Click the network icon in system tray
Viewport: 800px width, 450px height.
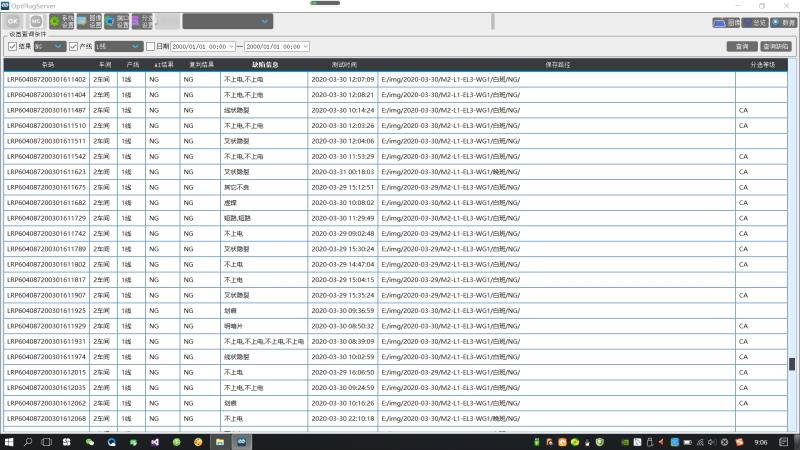tap(699, 442)
